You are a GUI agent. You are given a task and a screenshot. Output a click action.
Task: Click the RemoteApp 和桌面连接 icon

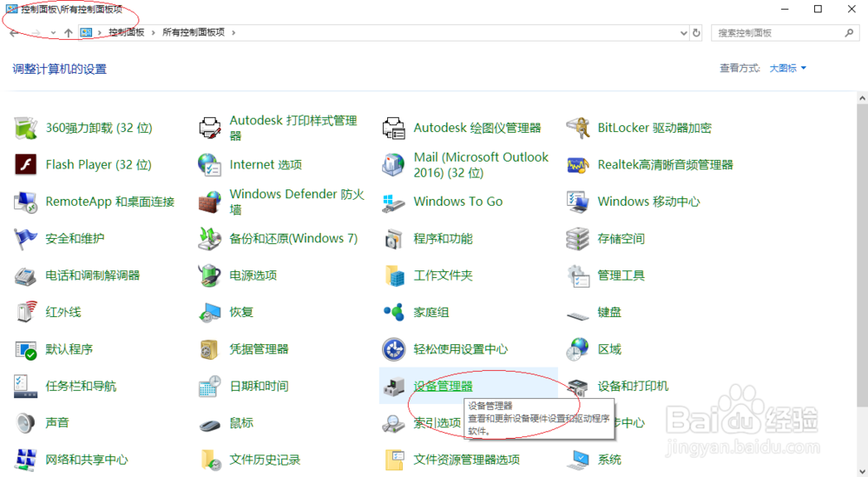pos(25,202)
